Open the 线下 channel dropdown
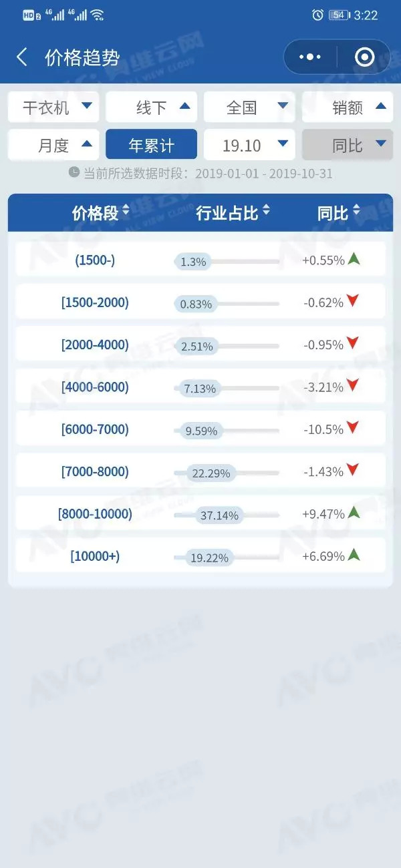The image size is (401, 868). click(x=151, y=107)
